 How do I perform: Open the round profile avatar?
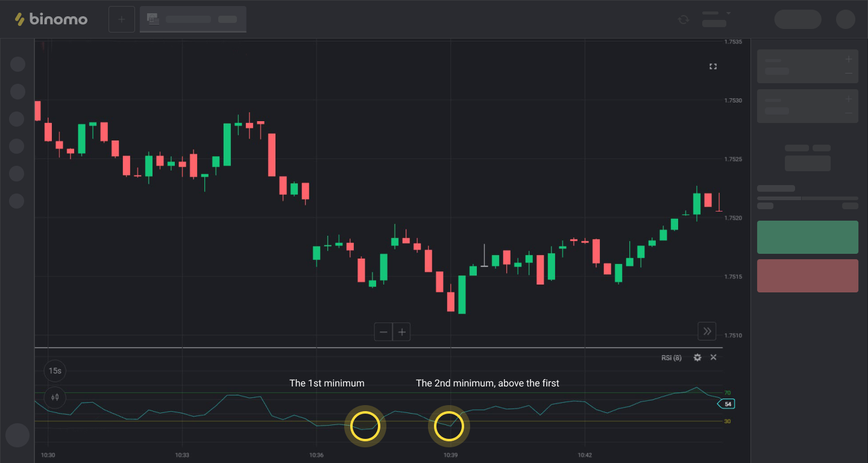[846, 19]
